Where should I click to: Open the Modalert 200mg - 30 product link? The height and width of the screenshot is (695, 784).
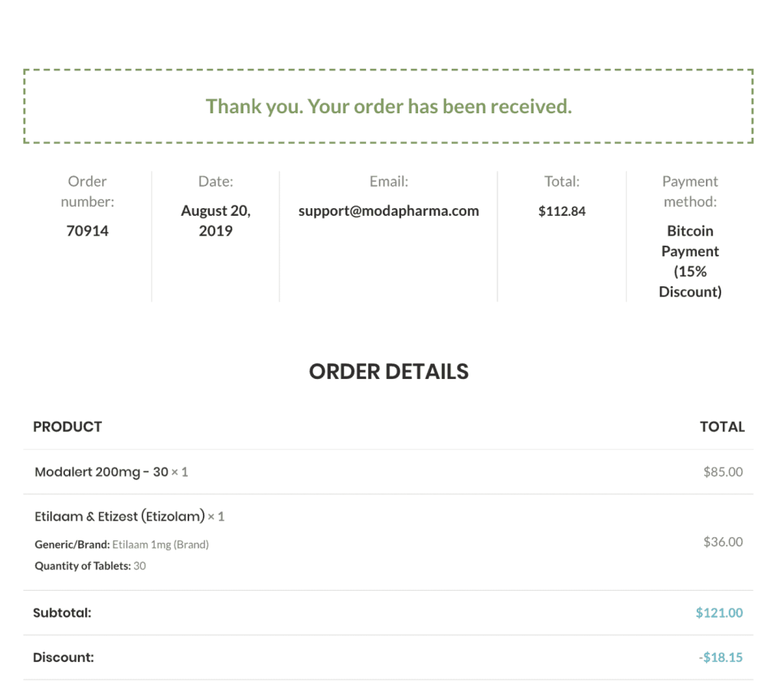point(101,472)
